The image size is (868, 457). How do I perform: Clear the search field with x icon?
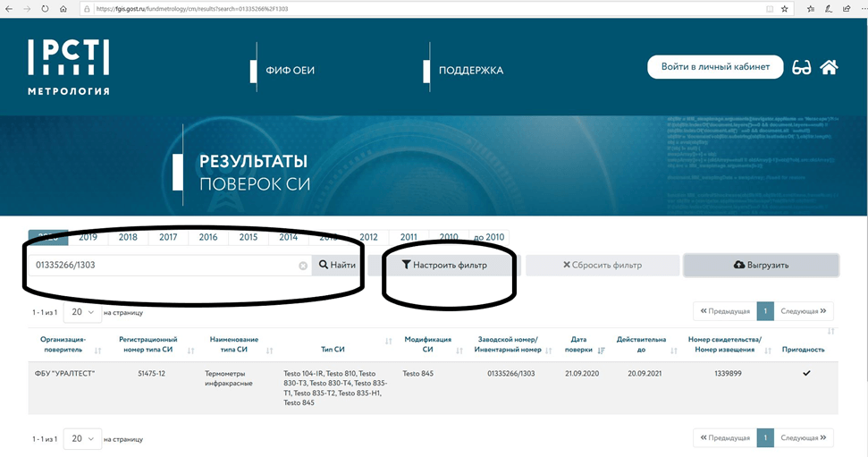point(303,266)
